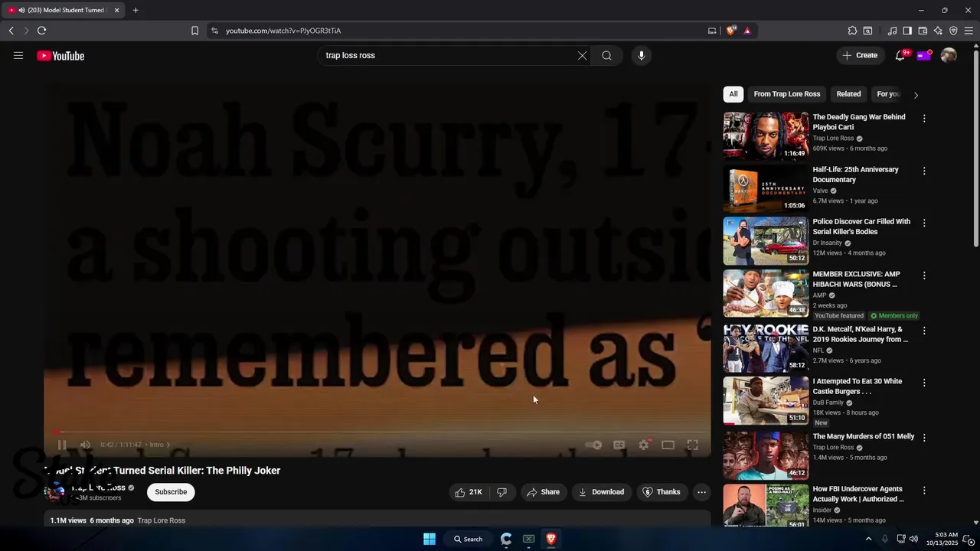Open media control music note
Screen dimensions: 980x551
tap(892, 31)
